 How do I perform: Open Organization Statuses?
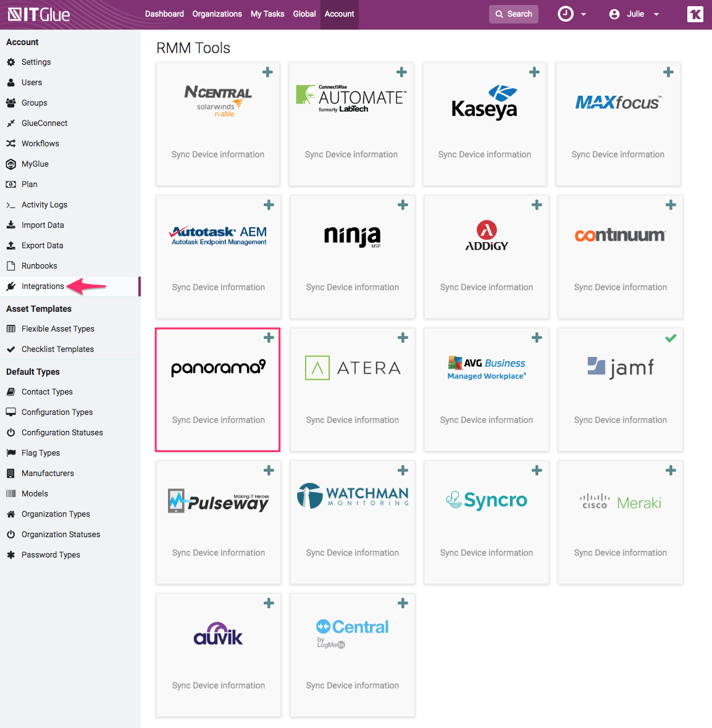click(61, 534)
